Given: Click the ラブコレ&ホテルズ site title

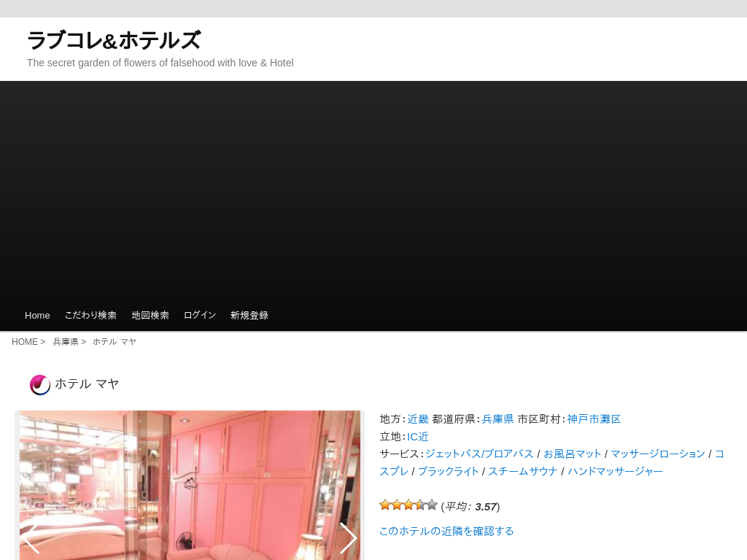Looking at the screenshot, I should coord(115,40).
